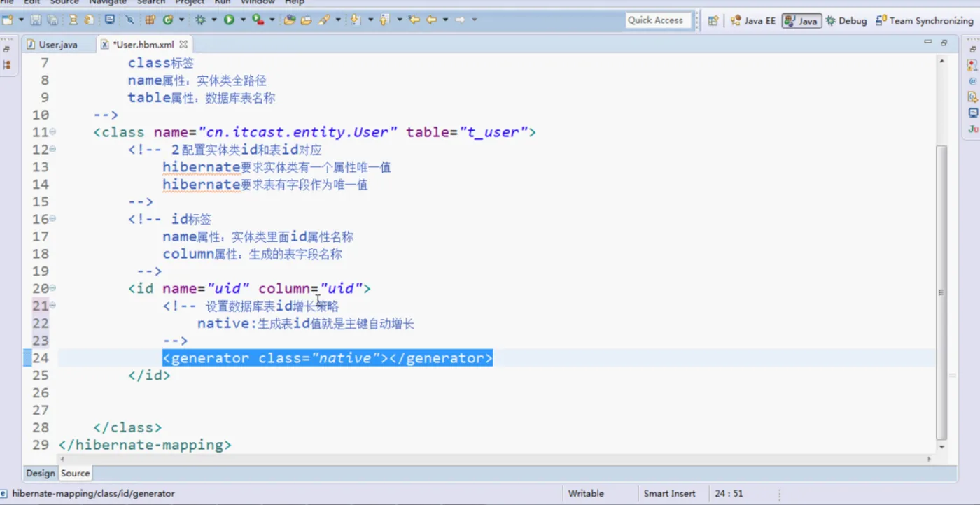
Task: Click the New Java Package icon
Action: (x=150, y=20)
